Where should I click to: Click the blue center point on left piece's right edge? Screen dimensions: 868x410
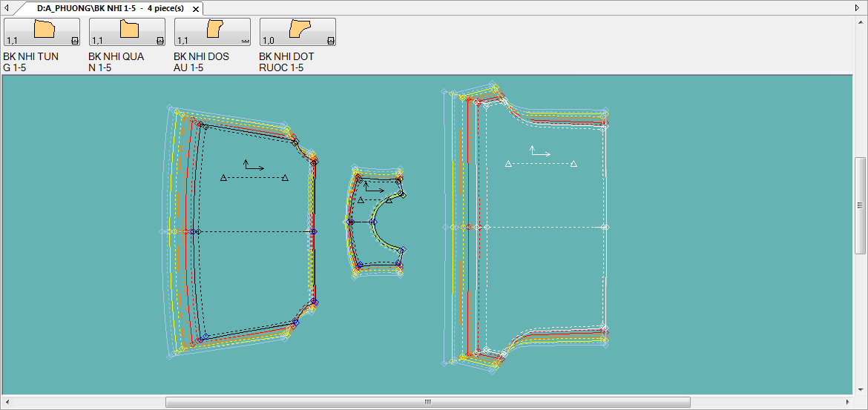pyautogui.click(x=312, y=232)
